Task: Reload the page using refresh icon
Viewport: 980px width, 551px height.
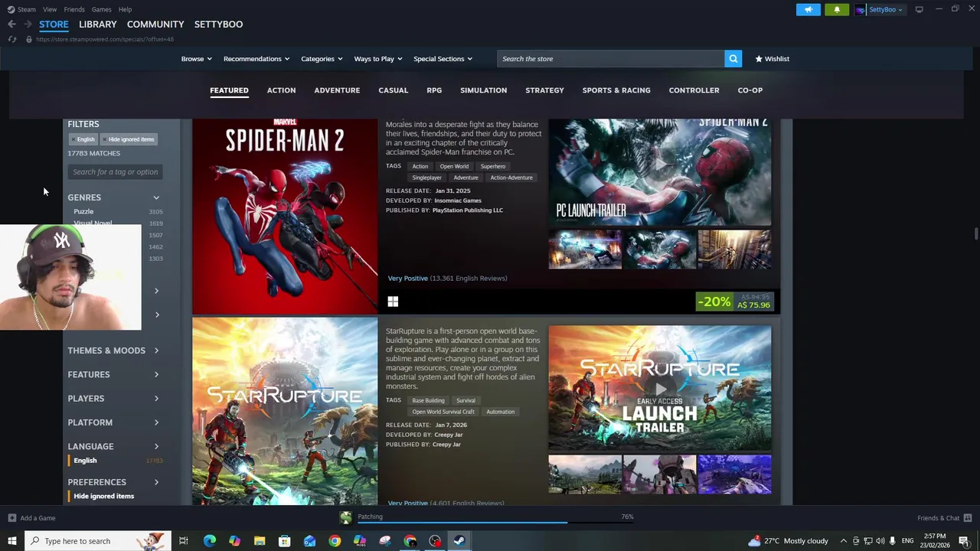Action: (x=11, y=39)
